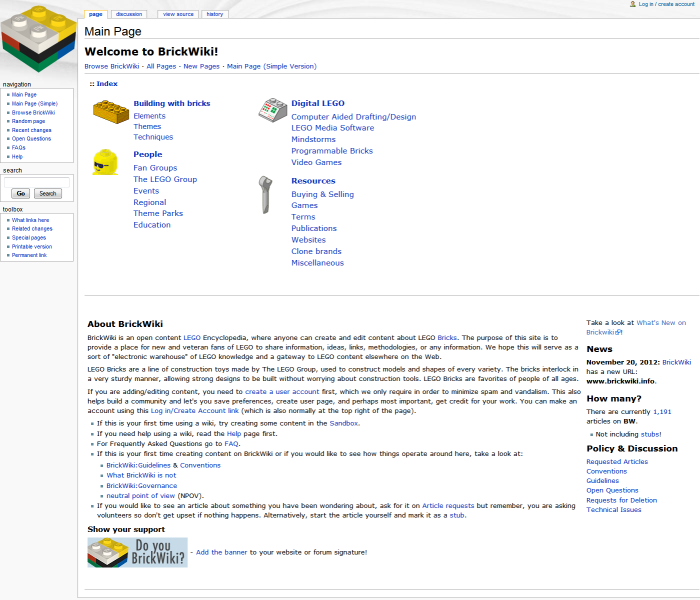Viewport: 700px width, 600px height.
Task: Open Technical Issues link
Action: pos(613,510)
